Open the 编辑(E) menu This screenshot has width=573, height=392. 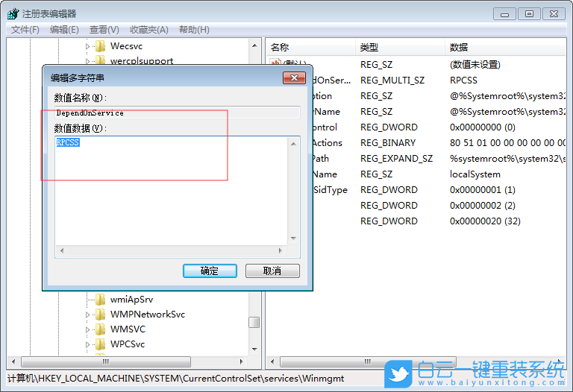(64, 30)
